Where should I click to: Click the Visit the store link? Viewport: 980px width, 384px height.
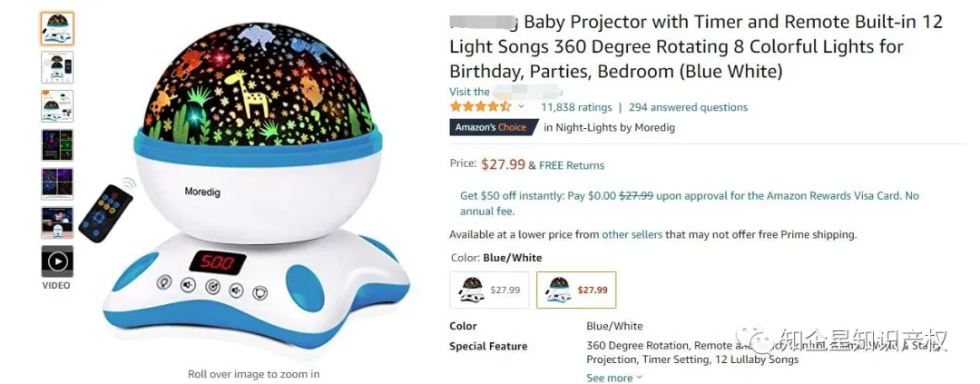(505, 92)
